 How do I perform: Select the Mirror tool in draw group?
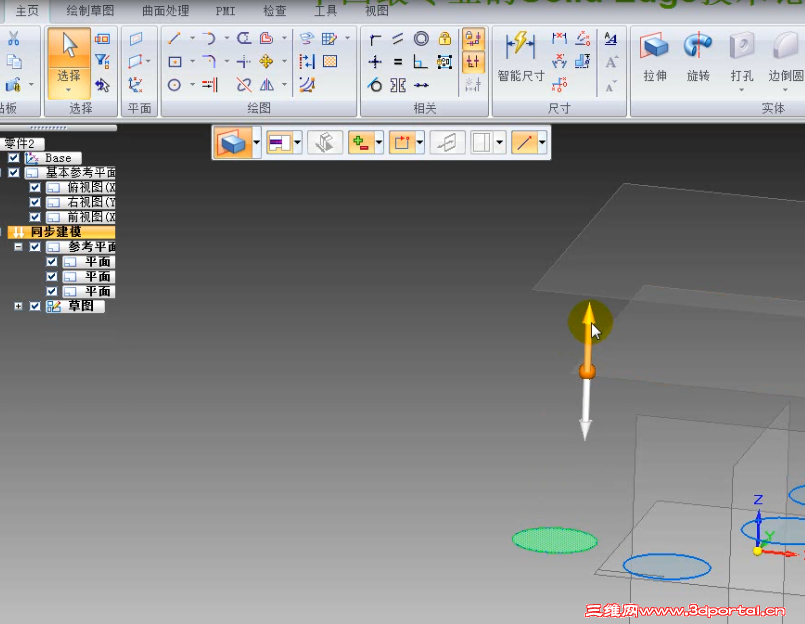pos(266,85)
